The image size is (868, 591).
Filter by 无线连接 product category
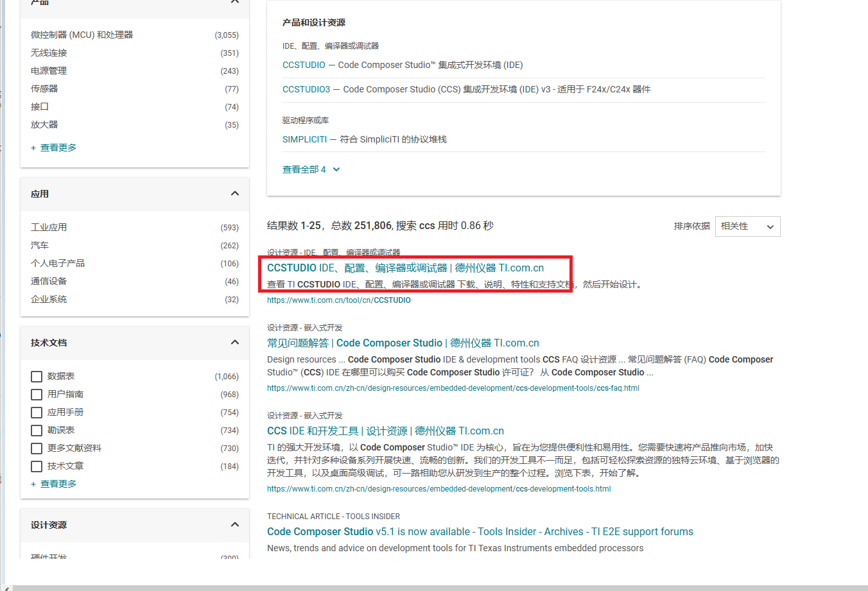pyautogui.click(x=49, y=53)
